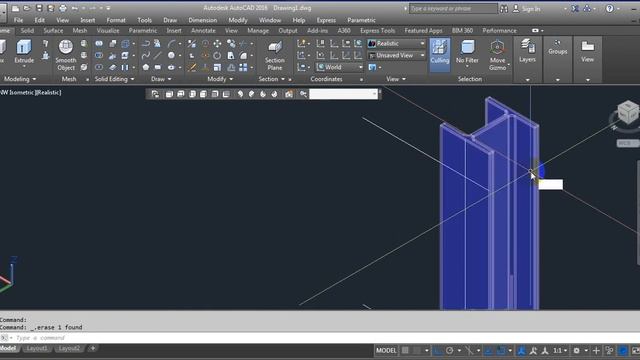The height and width of the screenshot is (360, 640).
Task: Expand the Draw panel
Action: 161,79
